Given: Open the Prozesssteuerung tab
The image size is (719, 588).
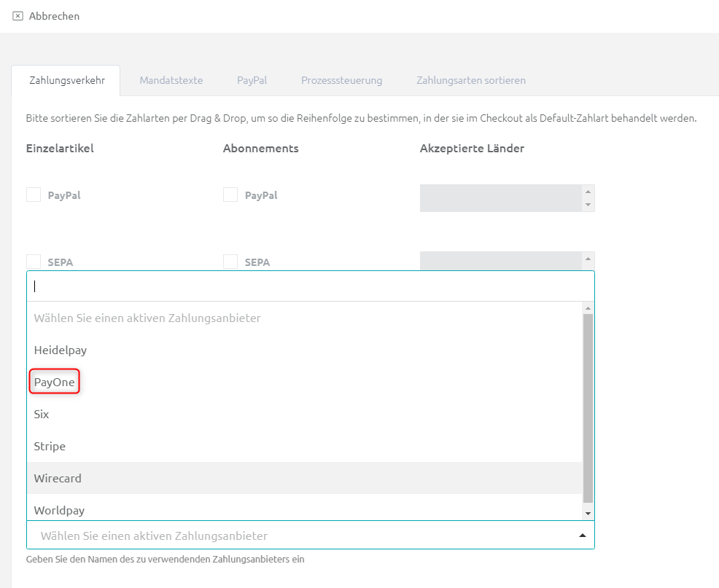Looking at the screenshot, I should 341,80.
